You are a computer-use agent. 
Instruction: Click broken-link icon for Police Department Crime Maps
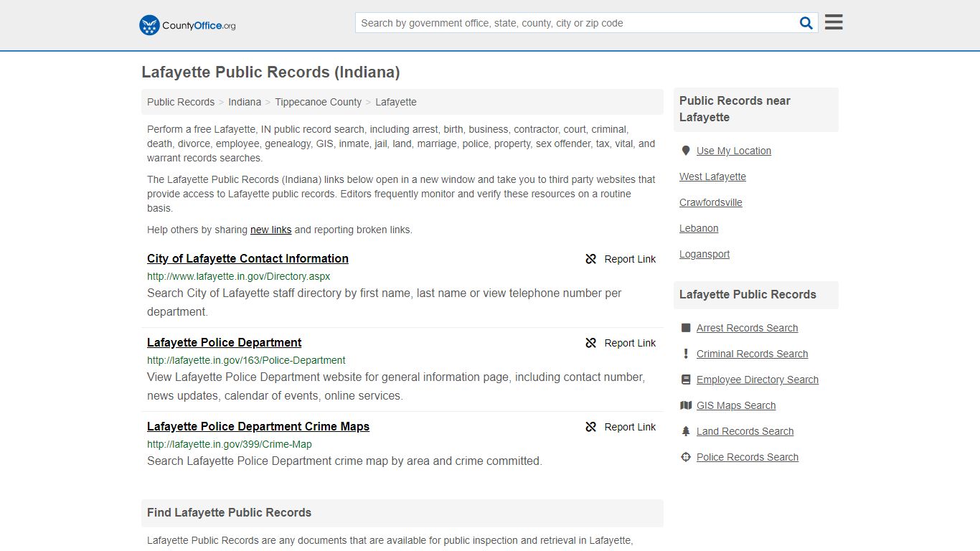coord(591,427)
